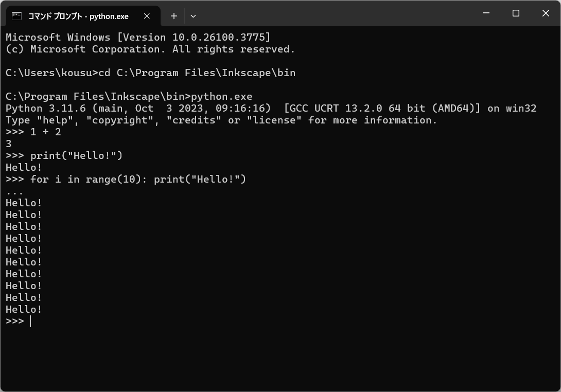This screenshot has height=392, width=561.
Task: Click the output result 3
Action: tap(9, 144)
